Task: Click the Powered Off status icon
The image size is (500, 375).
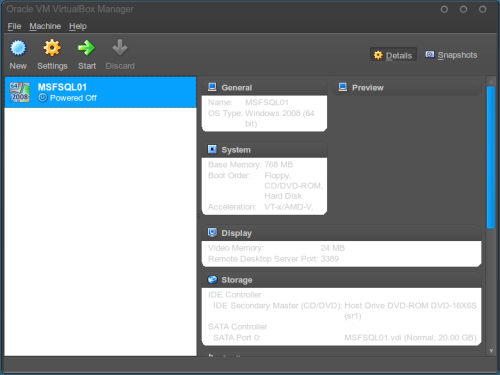Action: (43, 98)
